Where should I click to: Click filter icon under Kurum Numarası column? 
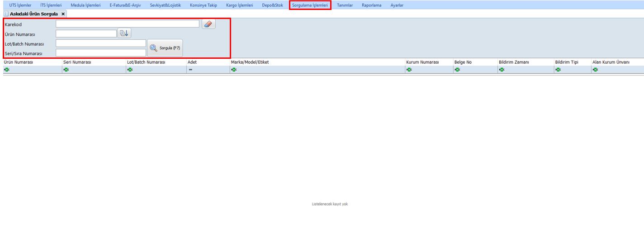coord(409,70)
